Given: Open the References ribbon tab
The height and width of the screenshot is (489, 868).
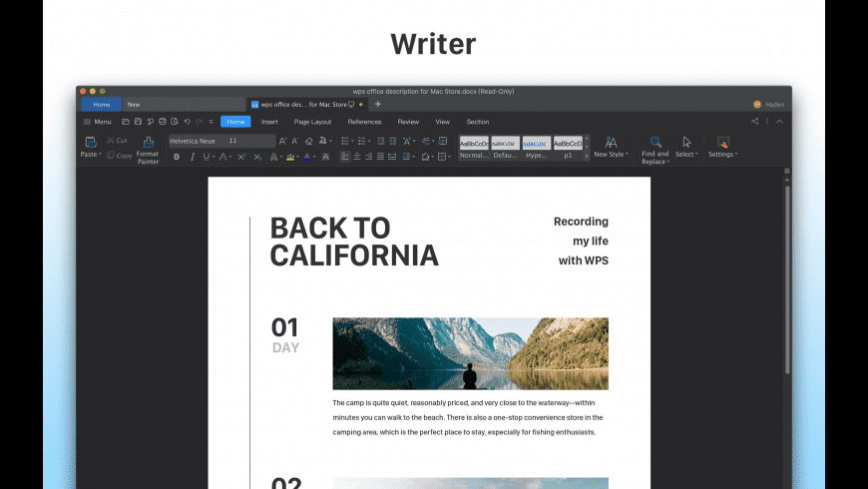Looking at the screenshot, I should (364, 122).
